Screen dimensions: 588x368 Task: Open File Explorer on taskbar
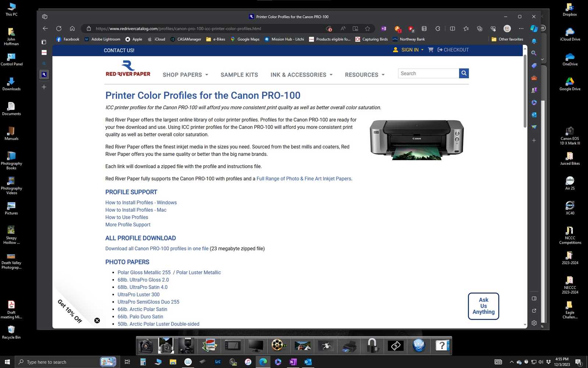tap(173, 362)
